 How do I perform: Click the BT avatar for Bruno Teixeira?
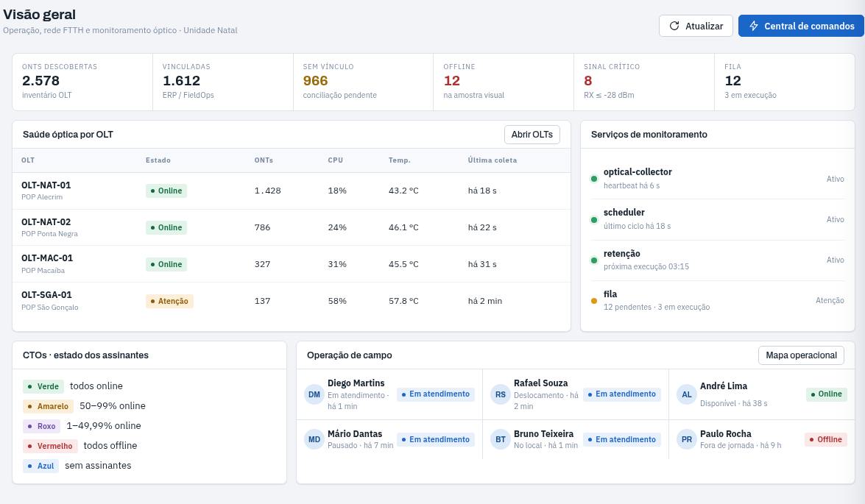coord(501,439)
